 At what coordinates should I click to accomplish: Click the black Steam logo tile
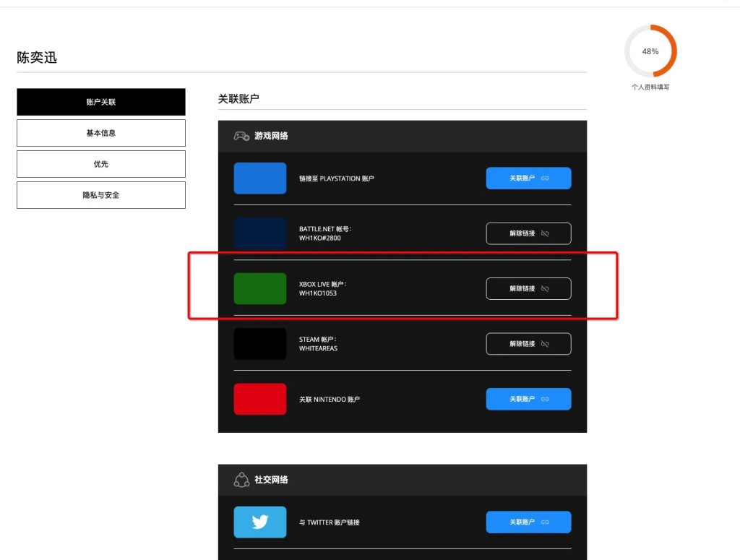[260, 344]
